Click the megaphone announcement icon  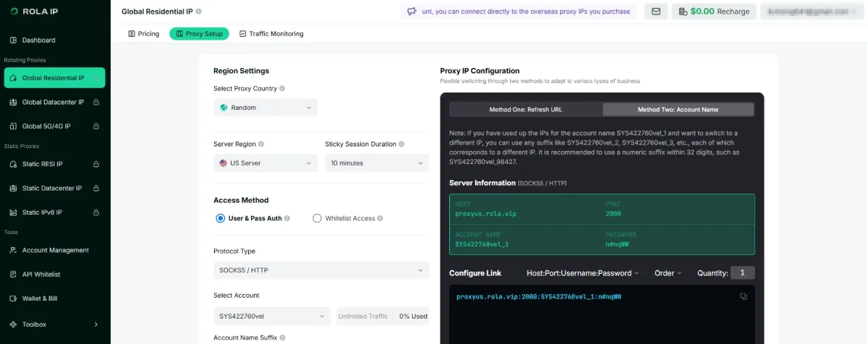pyautogui.click(x=412, y=12)
